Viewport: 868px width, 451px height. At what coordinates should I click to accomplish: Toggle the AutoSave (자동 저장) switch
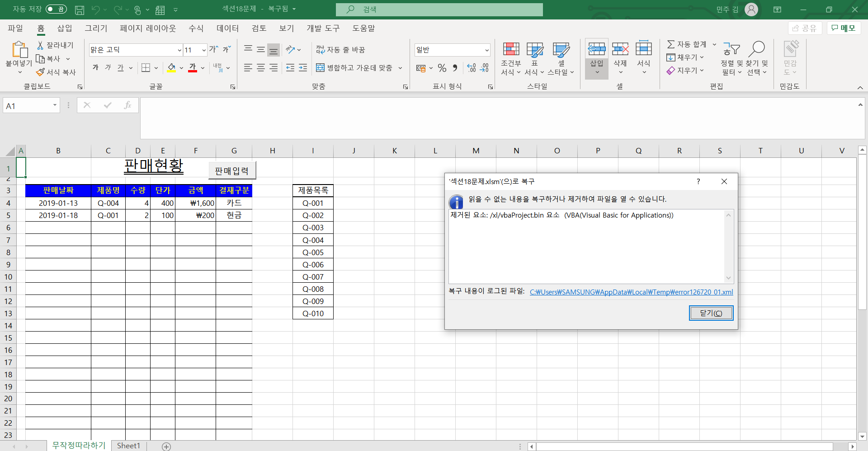coord(56,9)
